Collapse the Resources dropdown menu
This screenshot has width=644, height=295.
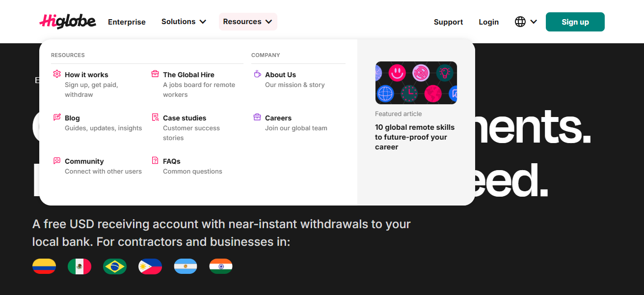click(x=247, y=22)
